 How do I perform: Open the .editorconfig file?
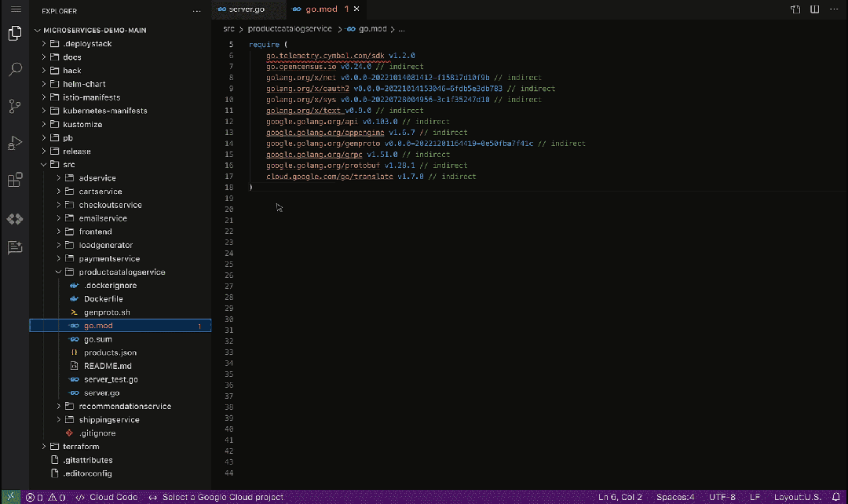[87, 473]
